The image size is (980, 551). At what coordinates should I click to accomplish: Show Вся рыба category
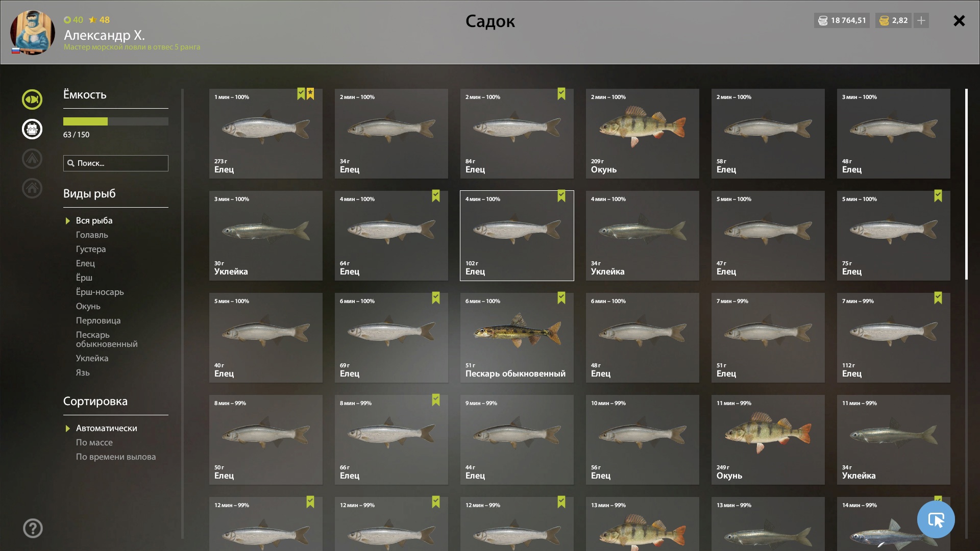(x=94, y=220)
